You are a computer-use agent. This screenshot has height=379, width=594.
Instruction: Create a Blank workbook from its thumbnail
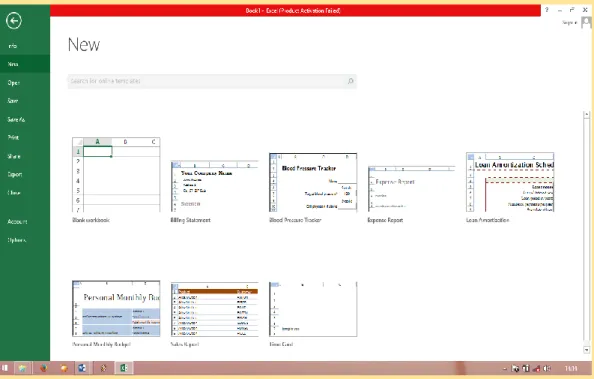coord(116,175)
